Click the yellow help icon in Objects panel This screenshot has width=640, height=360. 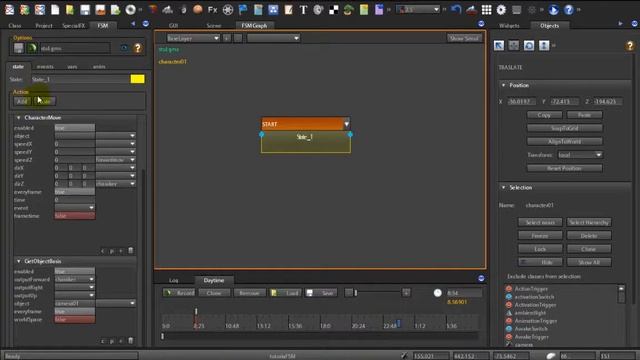630,45
